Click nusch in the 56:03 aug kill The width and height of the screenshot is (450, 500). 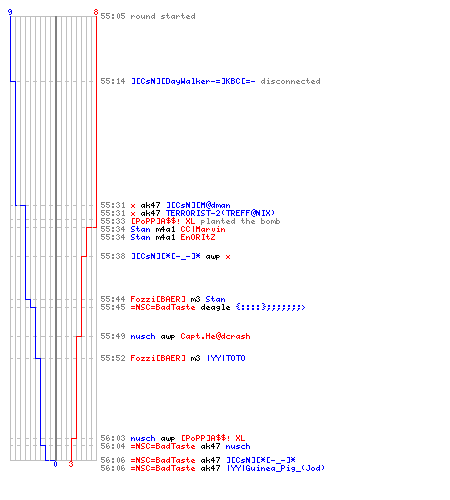(143, 438)
